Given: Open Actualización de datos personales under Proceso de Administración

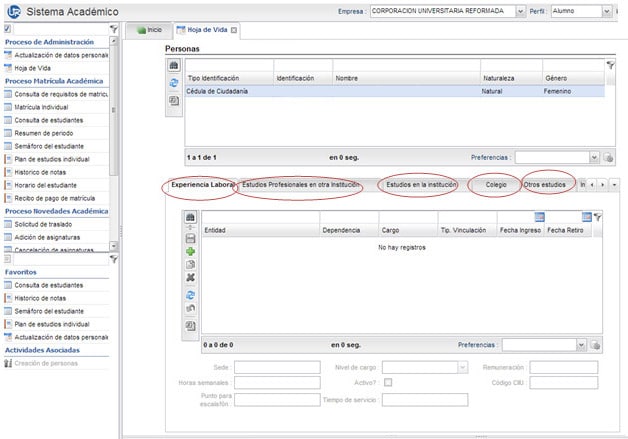Looking at the screenshot, I should (x=56, y=55).
